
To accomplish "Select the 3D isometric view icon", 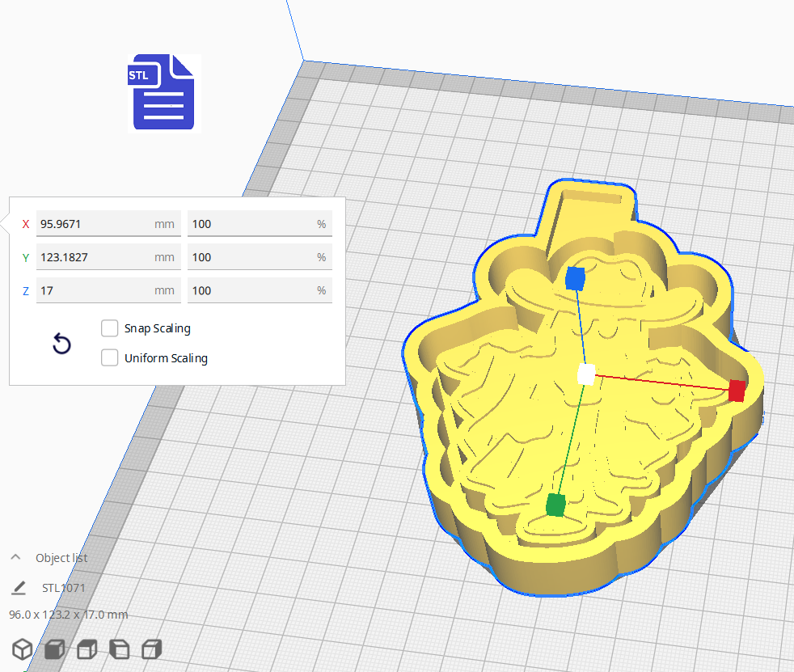I will [22, 649].
